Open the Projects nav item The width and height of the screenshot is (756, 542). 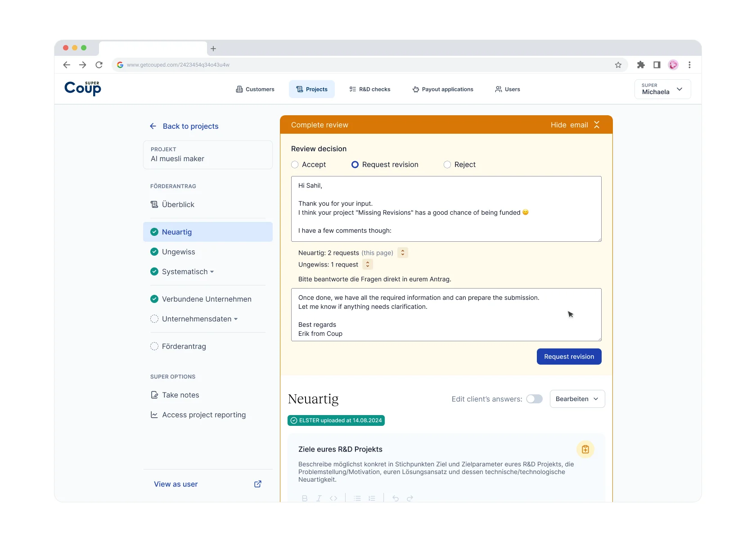(312, 89)
